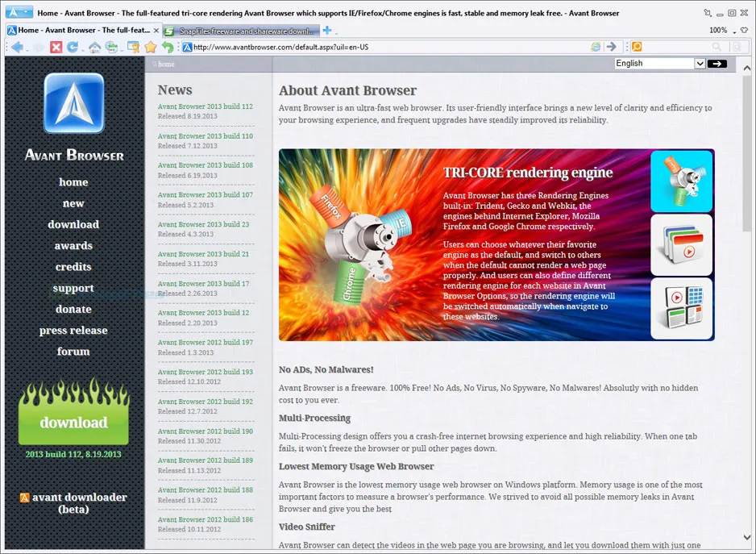Choose a search engine via the orange icon
Screen dimensions: 756x554
point(637,47)
